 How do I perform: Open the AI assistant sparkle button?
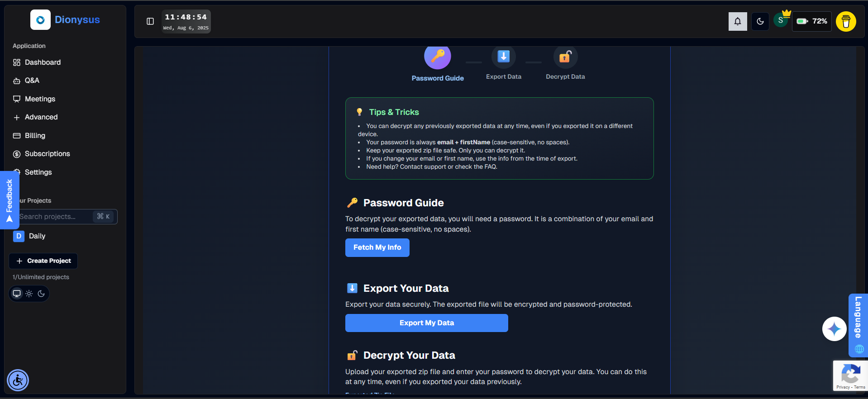coord(835,329)
